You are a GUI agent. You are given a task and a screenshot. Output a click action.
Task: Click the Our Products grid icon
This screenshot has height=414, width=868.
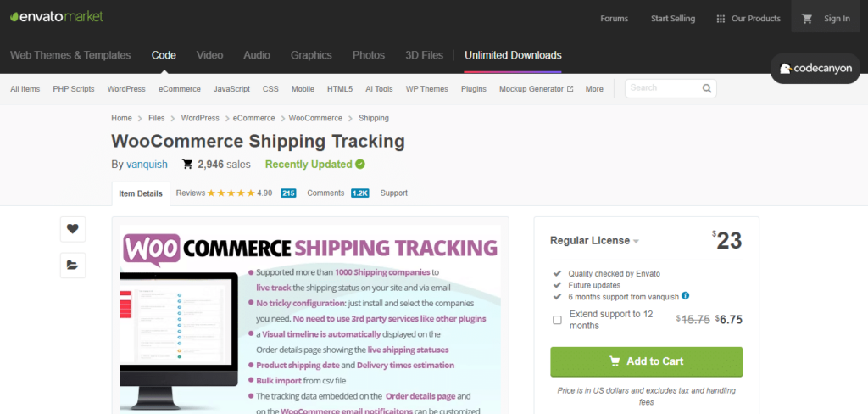tap(721, 19)
